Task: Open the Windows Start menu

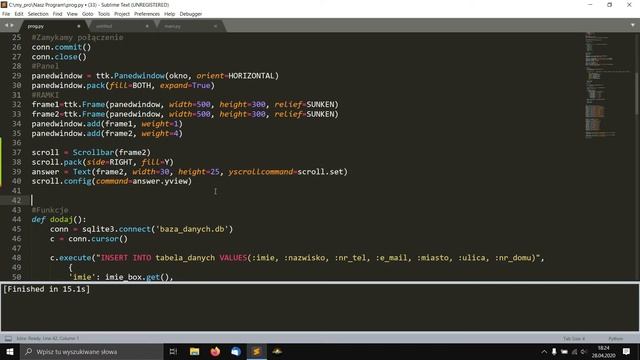Action: 10,351
